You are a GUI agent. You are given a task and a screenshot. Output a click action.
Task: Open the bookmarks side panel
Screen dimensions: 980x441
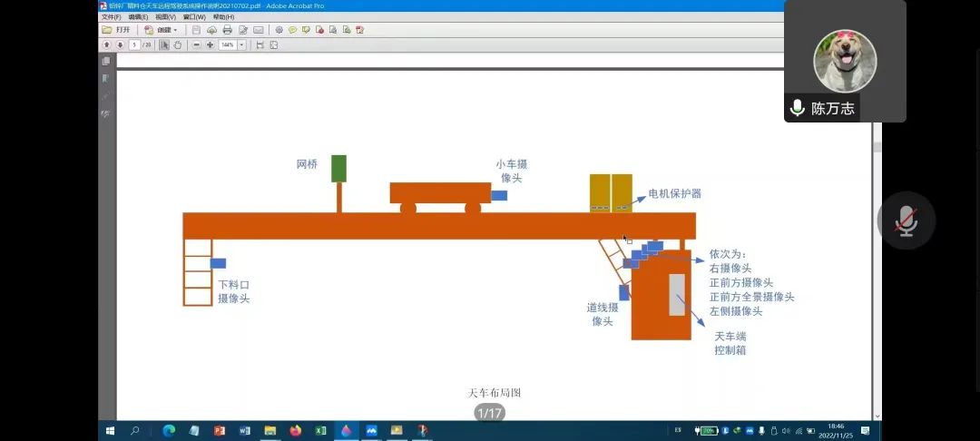106,78
